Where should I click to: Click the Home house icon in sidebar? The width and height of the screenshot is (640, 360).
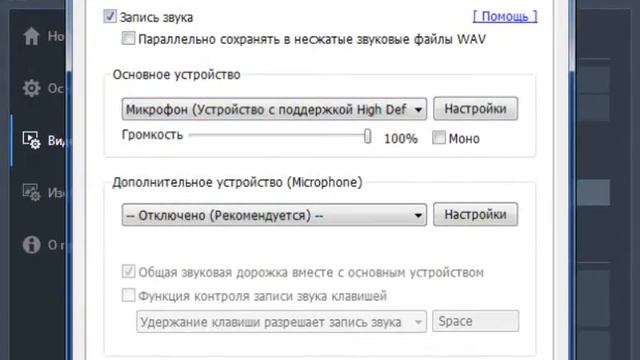[31, 36]
